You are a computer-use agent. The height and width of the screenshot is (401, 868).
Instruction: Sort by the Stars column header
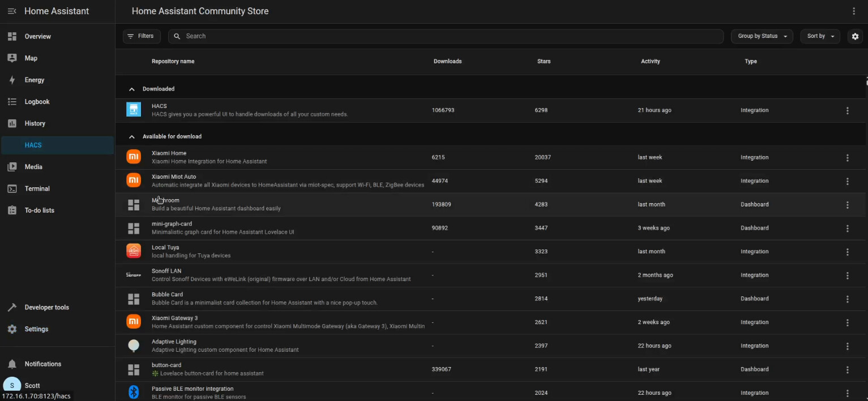[544, 61]
